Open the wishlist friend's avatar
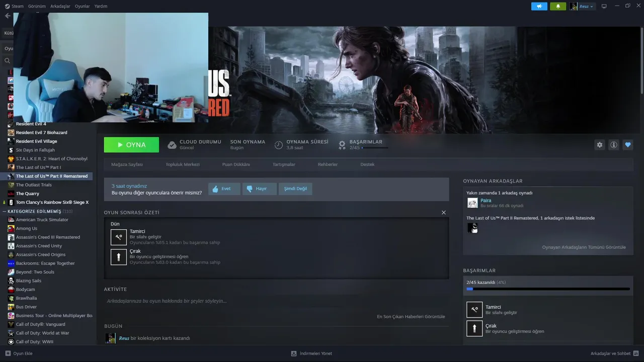This screenshot has width=644, height=362. [x=472, y=228]
